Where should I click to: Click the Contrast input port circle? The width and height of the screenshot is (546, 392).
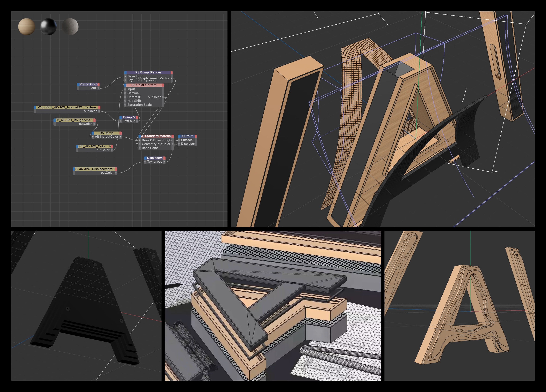[x=125, y=97]
